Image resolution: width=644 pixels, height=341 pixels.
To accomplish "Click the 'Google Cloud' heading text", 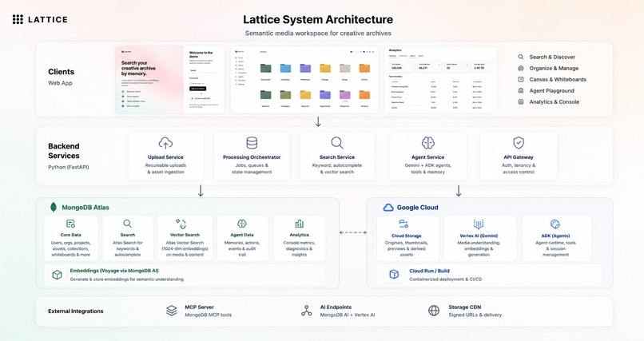I will 417,208.
